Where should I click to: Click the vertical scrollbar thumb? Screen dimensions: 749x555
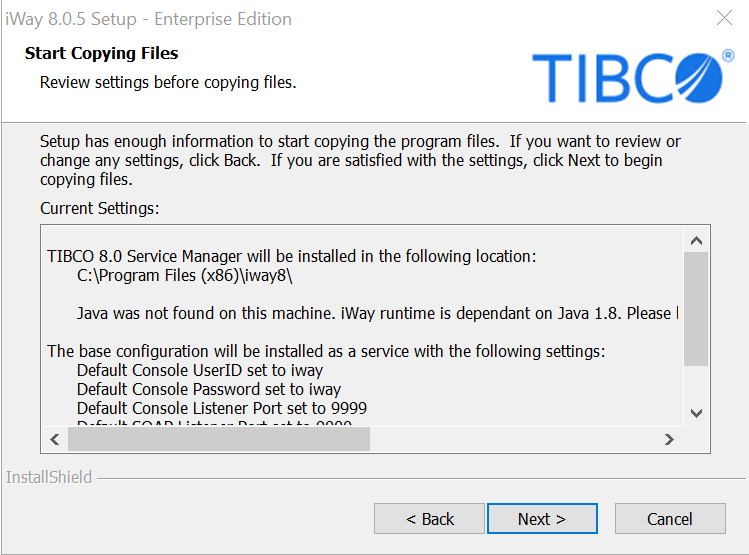pos(696,309)
